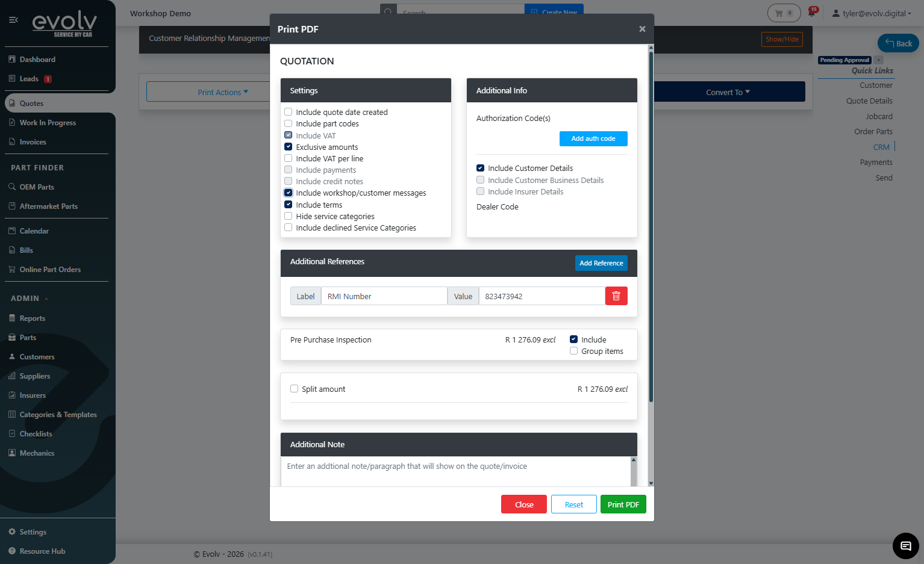Uncheck Include terms option
924x564 pixels.
click(x=289, y=205)
